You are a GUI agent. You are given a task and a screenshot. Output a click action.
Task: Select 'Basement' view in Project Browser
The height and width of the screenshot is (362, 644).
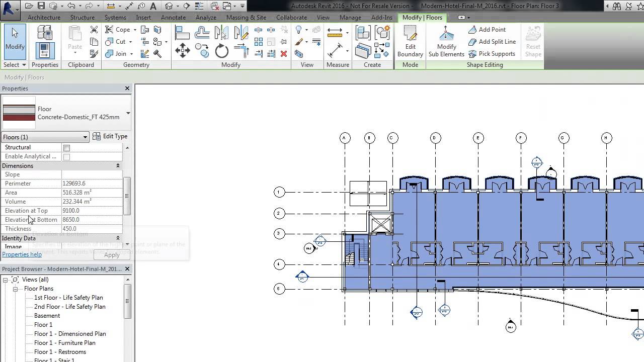coord(47,316)
